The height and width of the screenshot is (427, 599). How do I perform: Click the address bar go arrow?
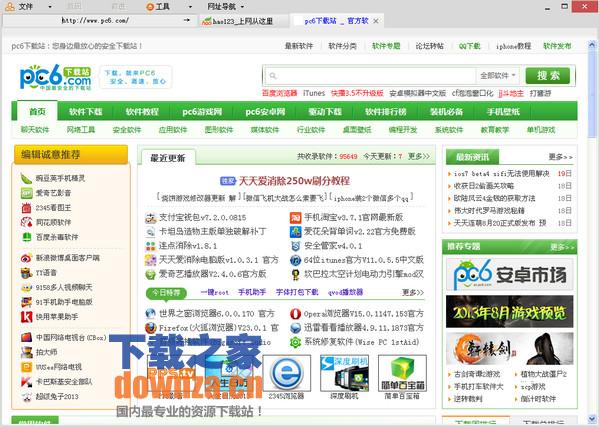pyautogui.click(x=186, y=20)
